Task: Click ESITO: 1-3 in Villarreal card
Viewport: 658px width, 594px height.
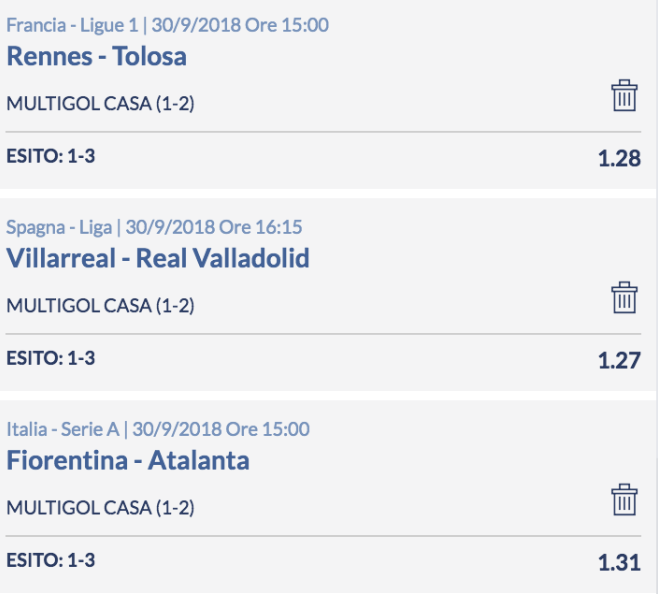Action: click(51, 358)
